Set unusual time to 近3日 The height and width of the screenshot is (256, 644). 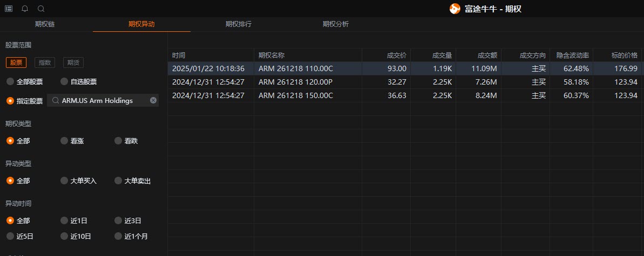(x=128, y=221)
